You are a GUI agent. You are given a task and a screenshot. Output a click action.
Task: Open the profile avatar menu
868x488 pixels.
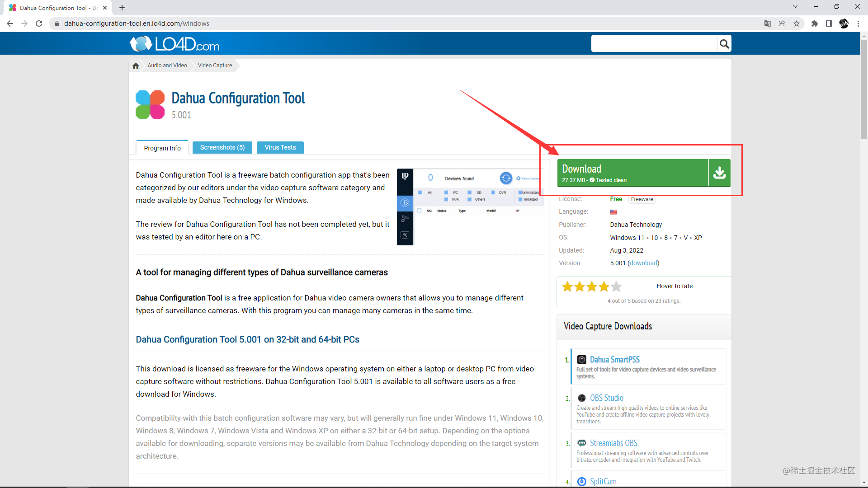[x=844, y=23]
